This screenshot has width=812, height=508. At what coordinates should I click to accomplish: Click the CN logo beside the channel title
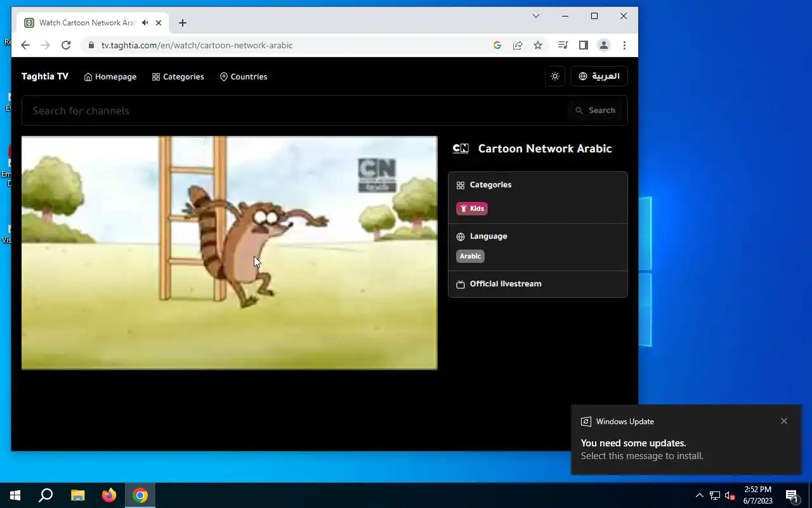(x=461, y=149)
